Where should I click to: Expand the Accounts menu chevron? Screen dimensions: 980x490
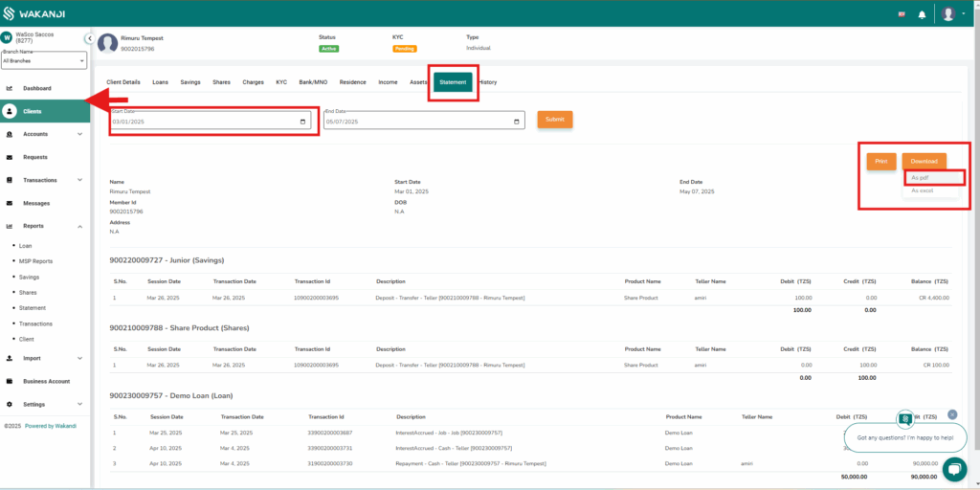pos(80,134)
